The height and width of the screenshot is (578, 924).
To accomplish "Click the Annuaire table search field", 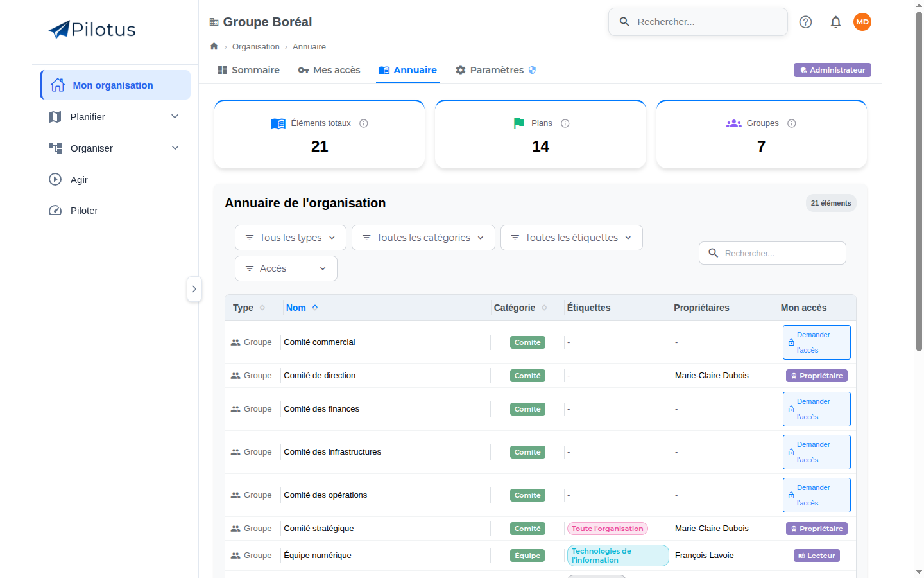I will (x=773, y=253).
